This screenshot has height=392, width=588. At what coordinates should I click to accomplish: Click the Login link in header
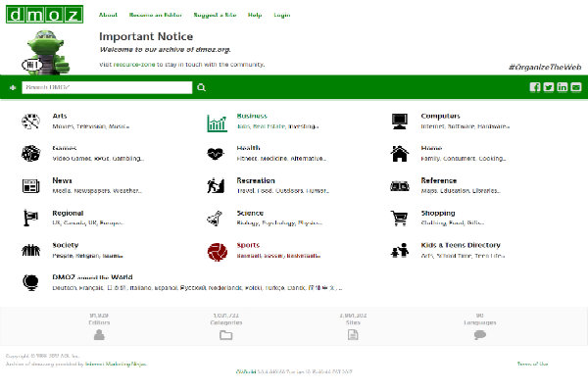(281, 15)
